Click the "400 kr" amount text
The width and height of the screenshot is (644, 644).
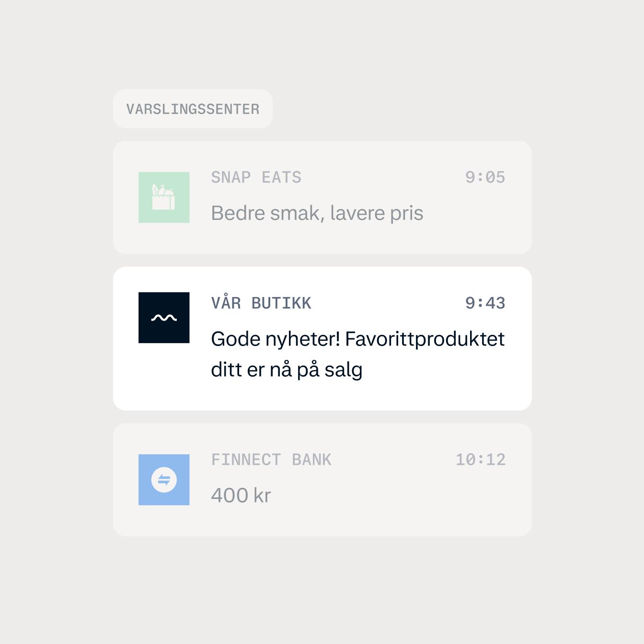pyautogui.click(x=241, y=495)
